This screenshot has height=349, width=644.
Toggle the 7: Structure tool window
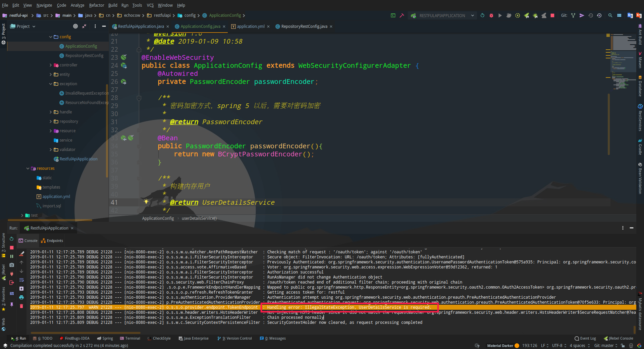[3, 245]
